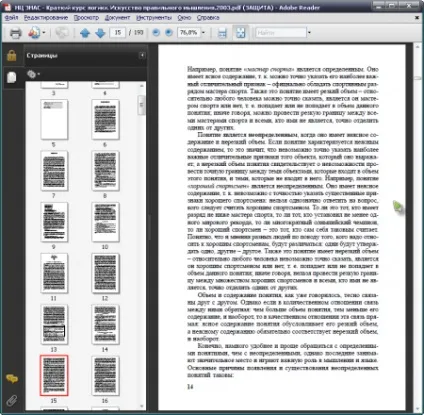
Task: Open the Файл menu
Action: 12,18
